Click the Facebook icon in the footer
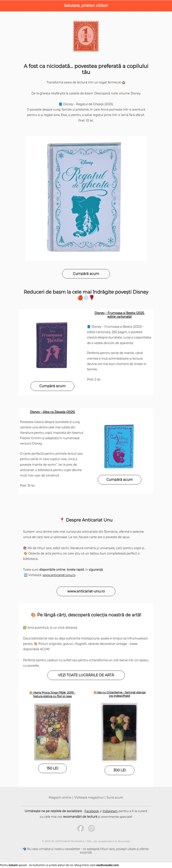This screenshot has height=868, width=172. click(80, 828)
